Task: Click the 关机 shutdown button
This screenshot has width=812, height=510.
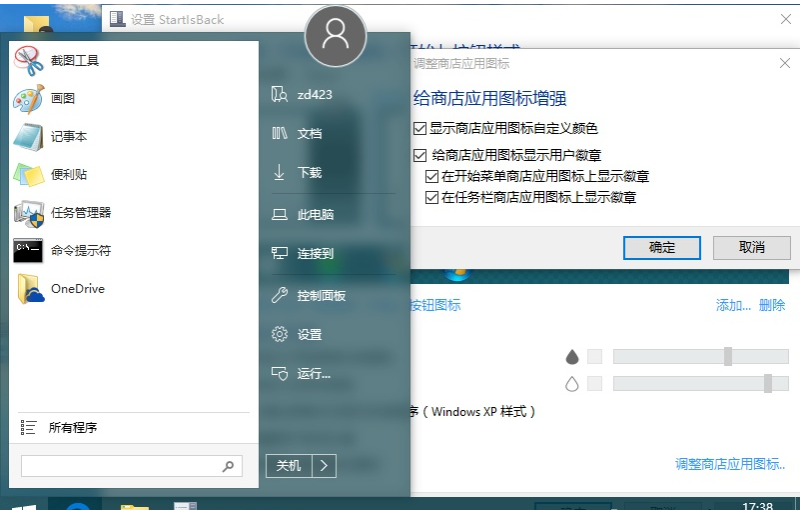Action: (289, 465)
